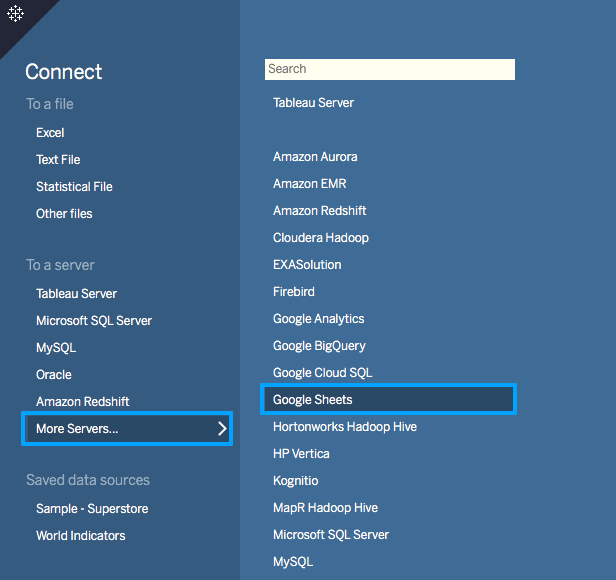Select Google Sheets connector
This screenshot has width=616, height=580.
pos(313,400)
